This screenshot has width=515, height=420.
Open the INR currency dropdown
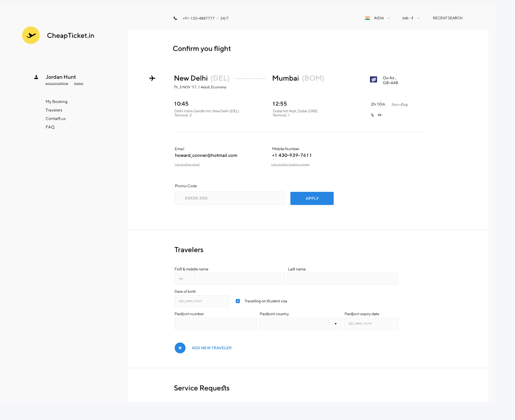pos(411,18)
